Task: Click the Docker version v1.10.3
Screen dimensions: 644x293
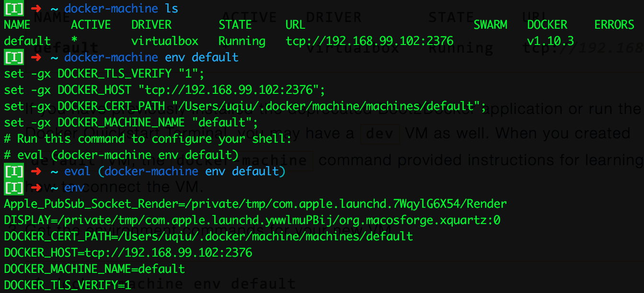Action: click(551, 41)
